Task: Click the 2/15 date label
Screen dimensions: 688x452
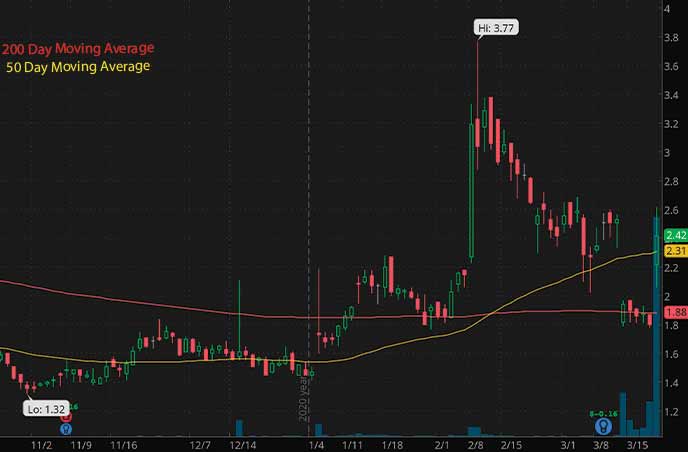Action: point(511,445)
